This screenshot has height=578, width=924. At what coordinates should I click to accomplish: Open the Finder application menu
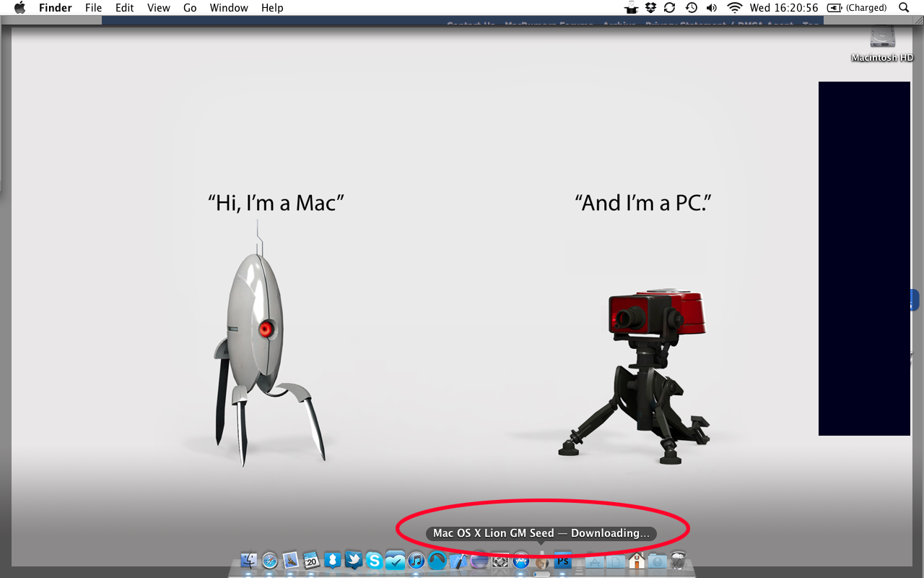pyautogui.click(x=54, y=8)
